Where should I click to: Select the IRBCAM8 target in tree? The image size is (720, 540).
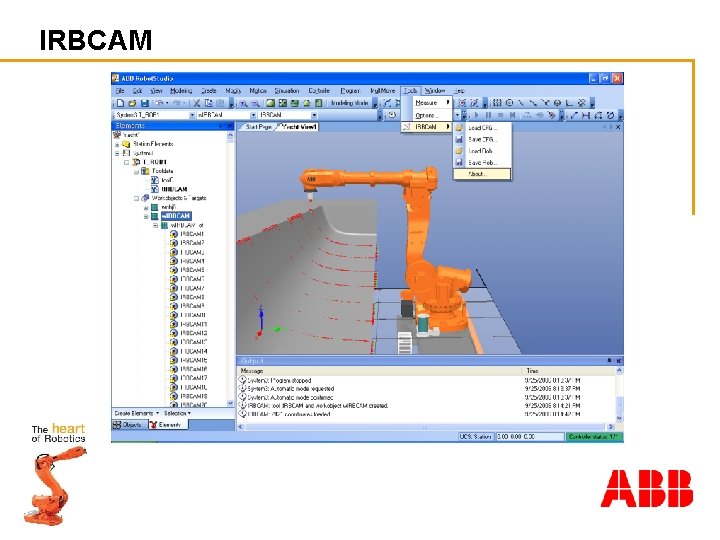click(192, 297)
